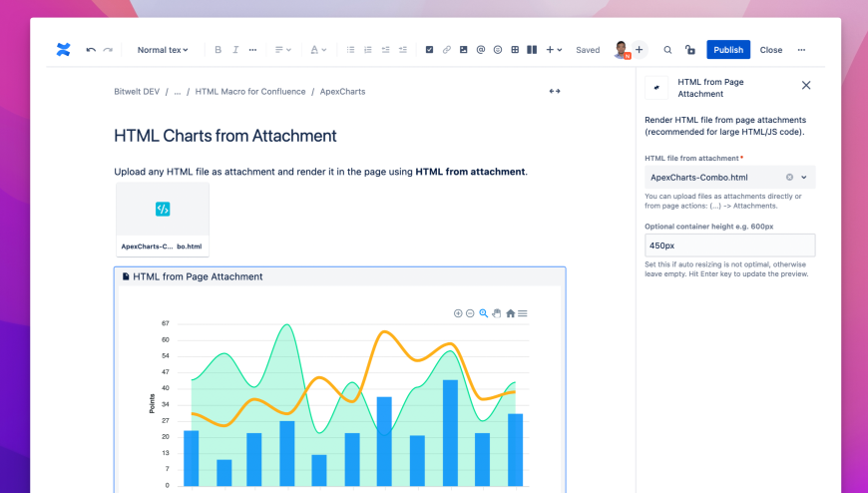Undo the last edit
Viewport: 868px width, 493px height.
click(91, 50)
